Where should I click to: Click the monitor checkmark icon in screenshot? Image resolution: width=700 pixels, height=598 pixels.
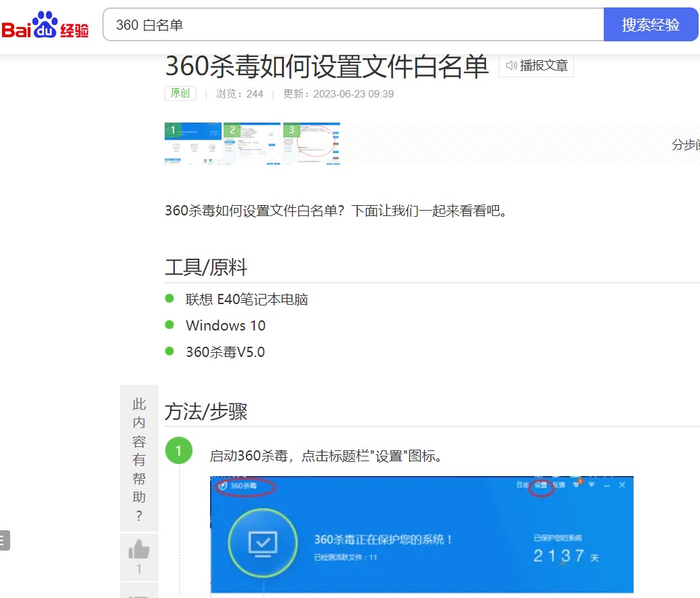coord(262,542)
